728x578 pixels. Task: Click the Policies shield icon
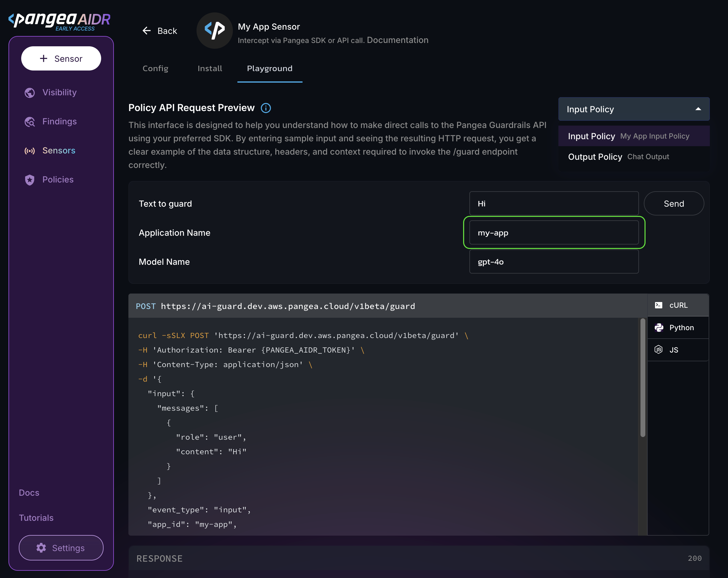tap(30, 180)
